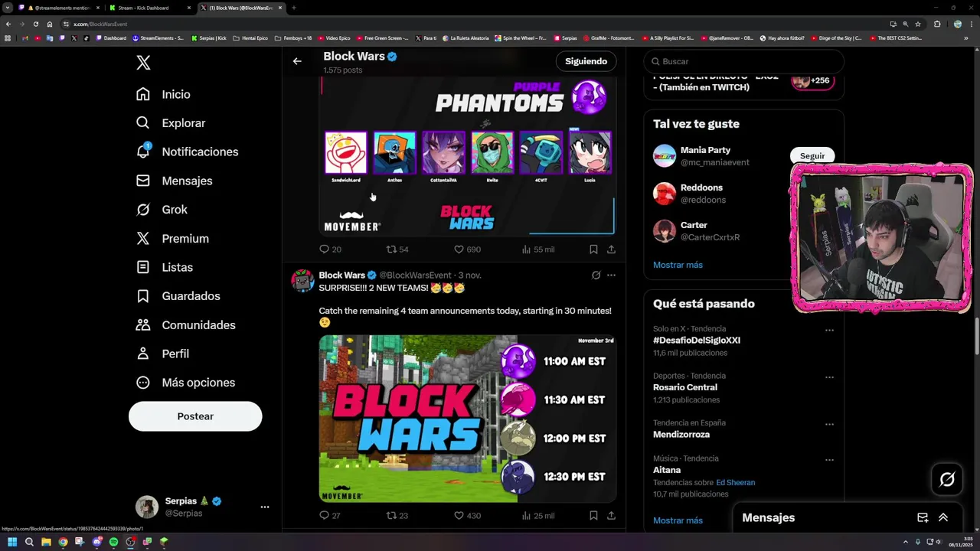Open options for Rosario Central trend

(829, 377)
